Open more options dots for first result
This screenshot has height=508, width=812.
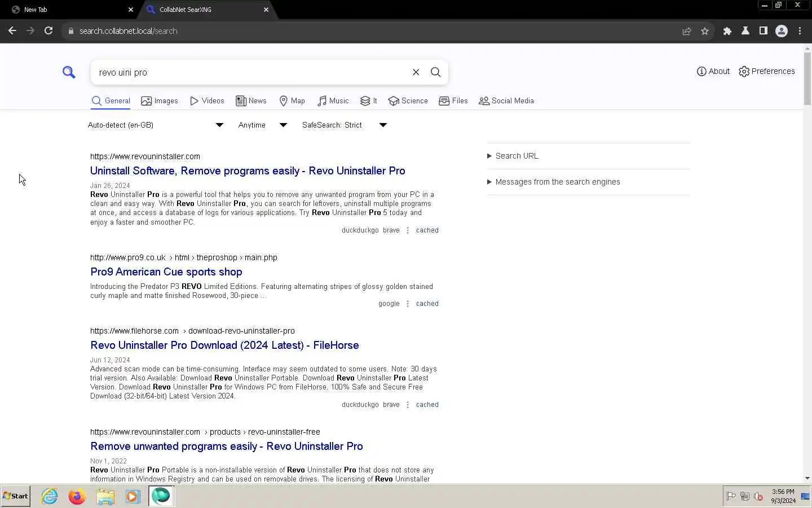pos(408,230)
